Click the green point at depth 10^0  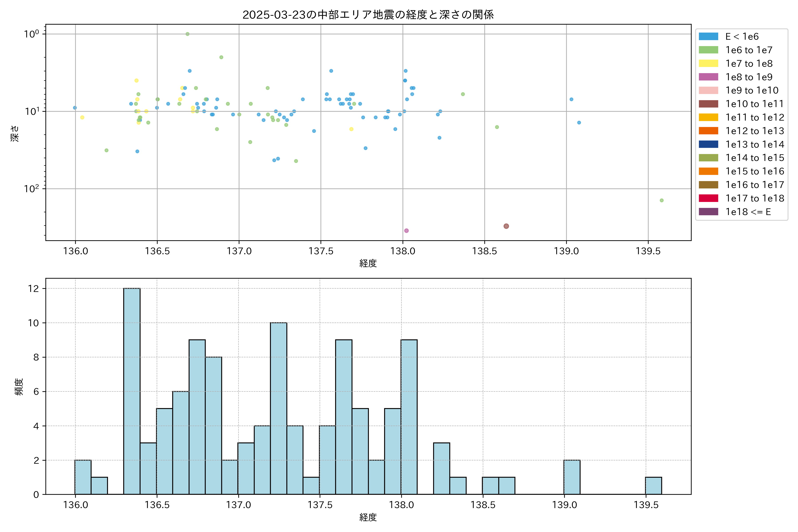pos(187,34)
